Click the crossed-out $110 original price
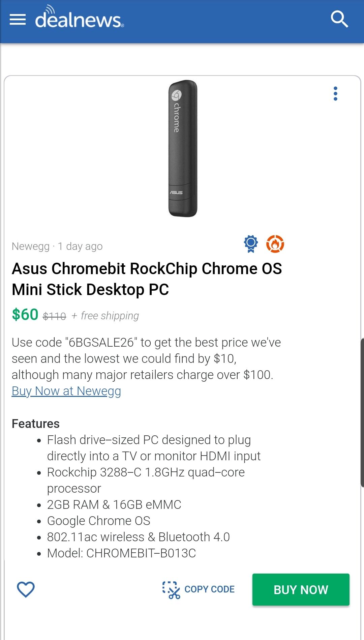Screen dimensions: 364x640 54,316
